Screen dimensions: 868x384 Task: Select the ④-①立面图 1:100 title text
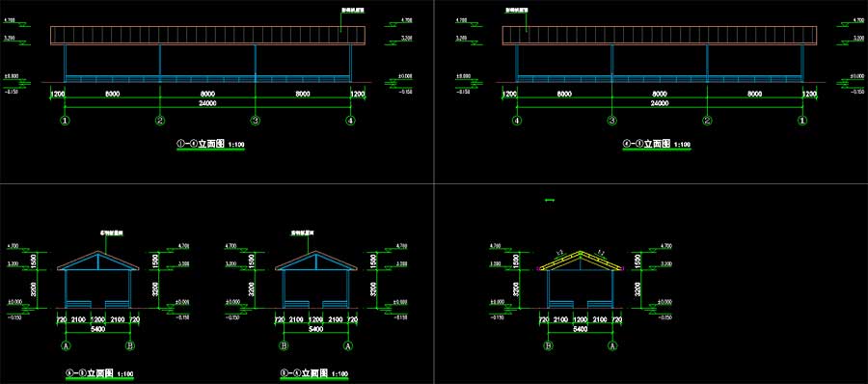click(x=657, y=144)
